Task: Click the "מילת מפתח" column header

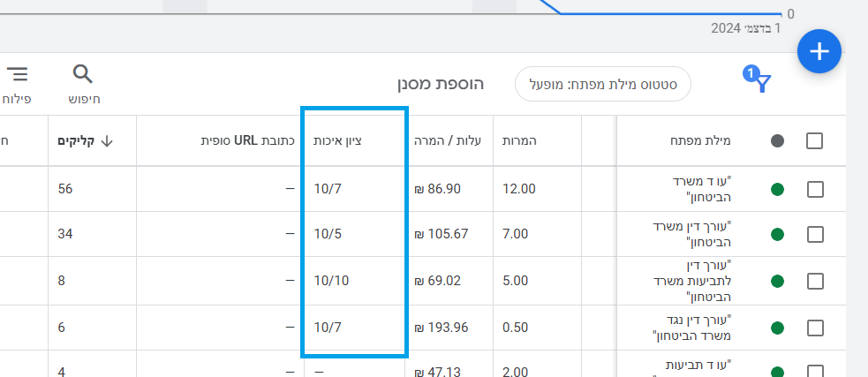Action: point(701,141)
